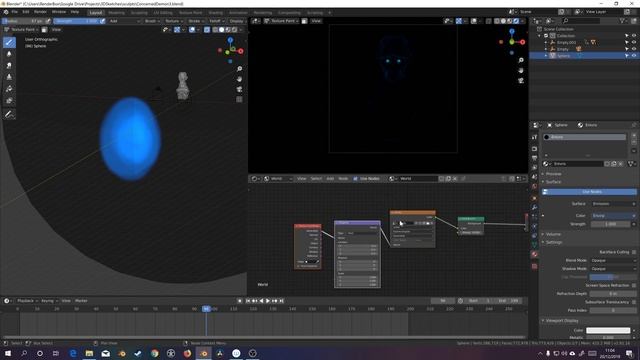The height and width of the screenshot is (360, 640).
Task: Open Material properties tab icon
Action: coord(534,254)
